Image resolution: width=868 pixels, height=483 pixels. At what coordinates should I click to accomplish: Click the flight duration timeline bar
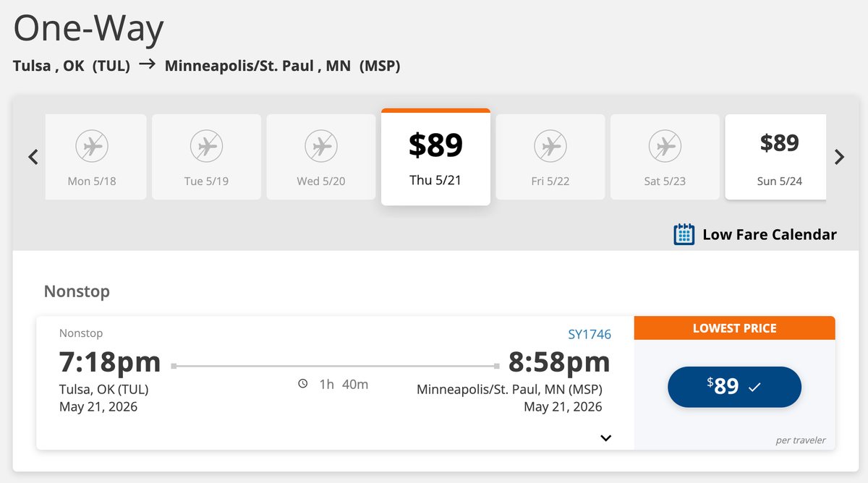333,365
